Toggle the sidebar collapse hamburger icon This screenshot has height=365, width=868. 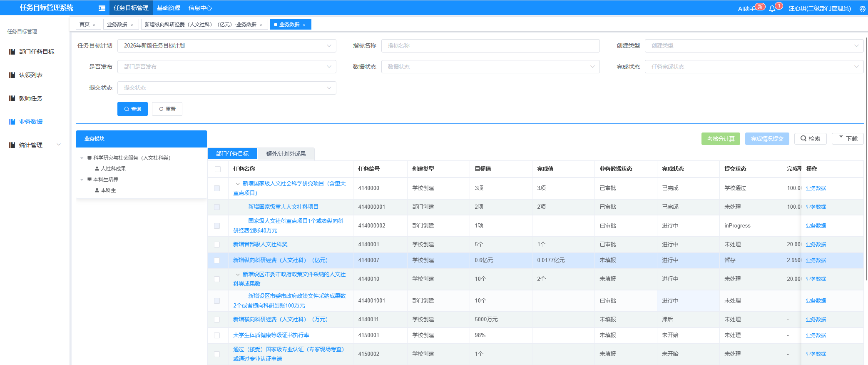pyautogui.click(x=102, y=8)
